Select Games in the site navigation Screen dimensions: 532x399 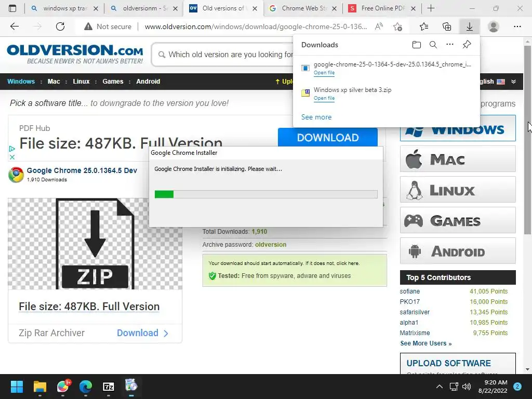[x=113, y=82]
